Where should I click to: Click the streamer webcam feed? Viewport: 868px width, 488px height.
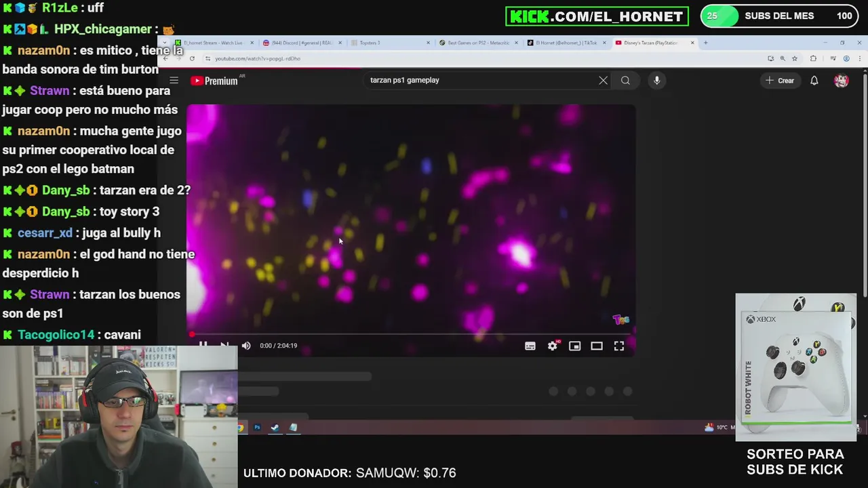pyautogui.click(x=119, y=417)
